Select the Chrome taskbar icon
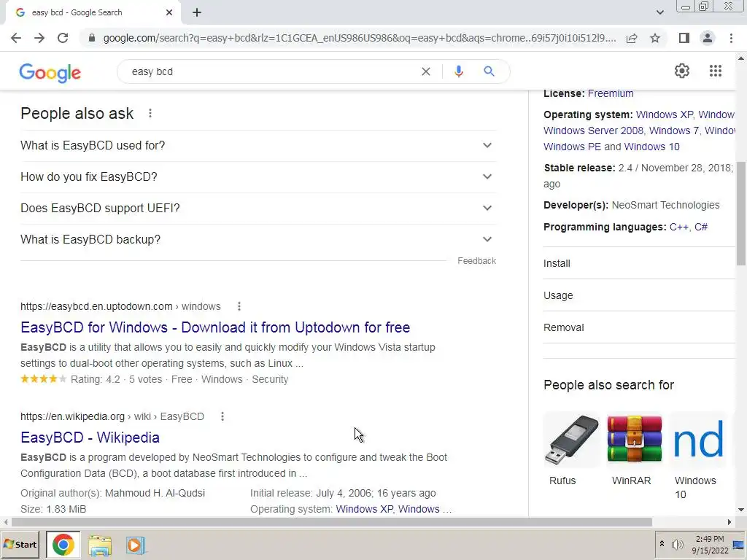This screenshot has width=747, height=560. click(63, 545)
